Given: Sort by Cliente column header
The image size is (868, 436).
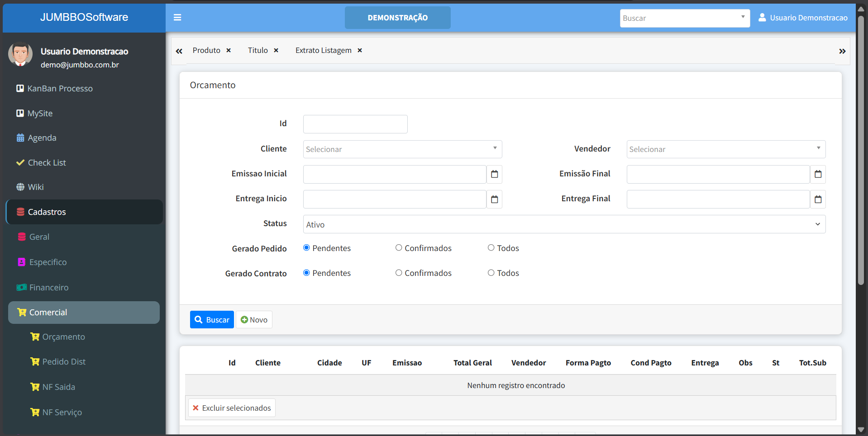Looking at the screenshot, I should 268,363.
